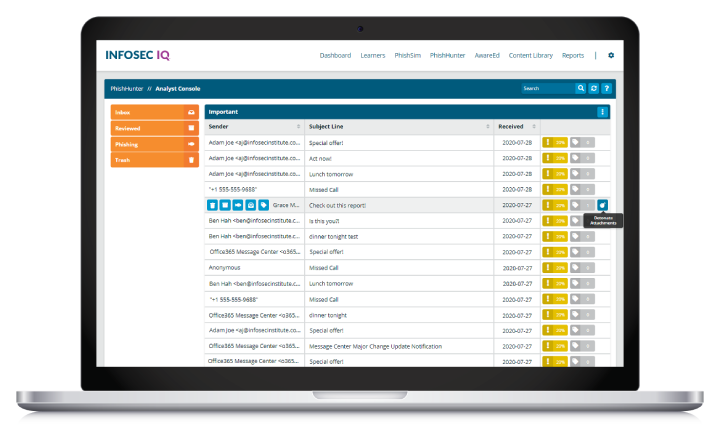Sort by the Received column
Screen dimensions: 720x428
tap(532, 127)
